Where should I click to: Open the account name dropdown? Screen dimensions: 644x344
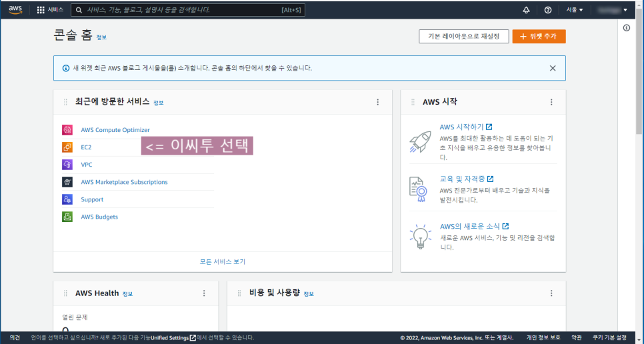pyautogui.click(x=611, y=10)
